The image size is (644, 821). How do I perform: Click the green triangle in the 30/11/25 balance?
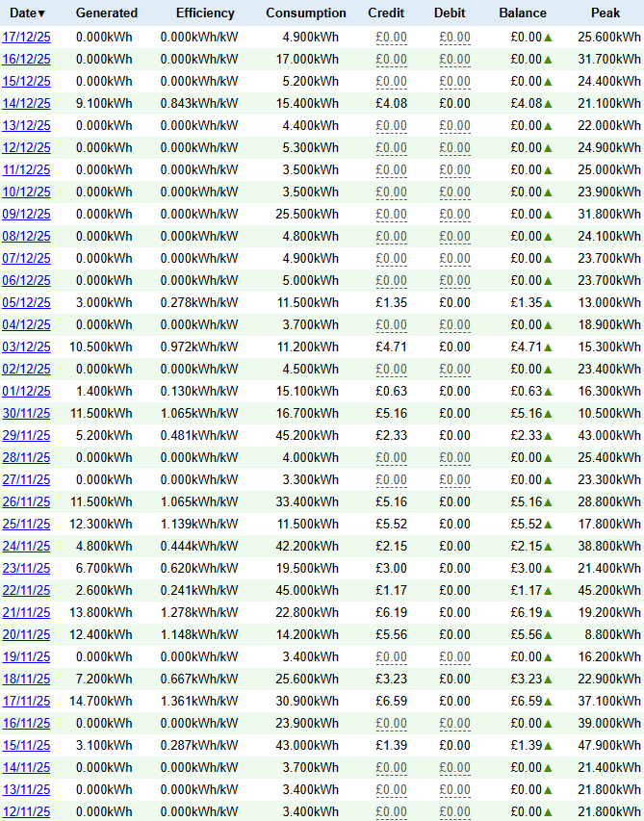click(x=548, y=414)
